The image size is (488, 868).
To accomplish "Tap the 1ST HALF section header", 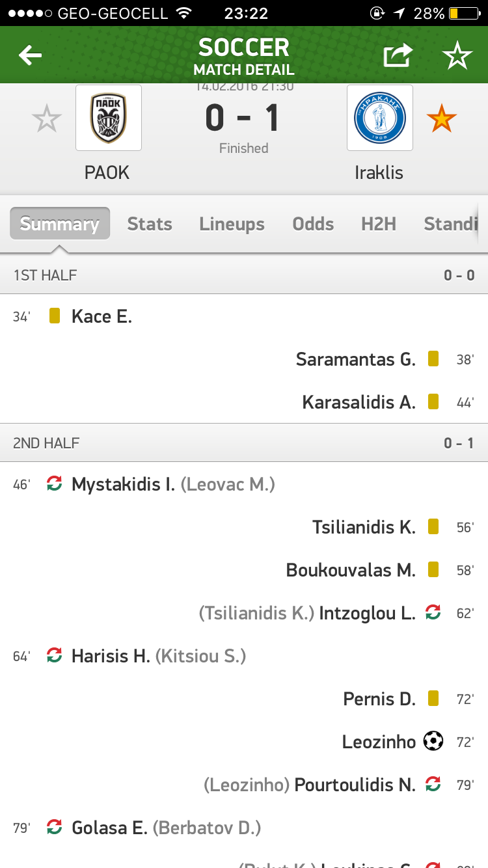I will (244, 275).
